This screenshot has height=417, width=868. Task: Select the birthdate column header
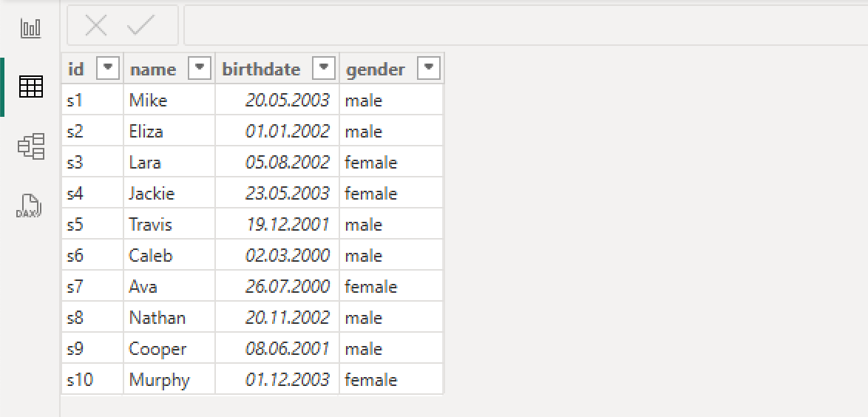[277, 69]
